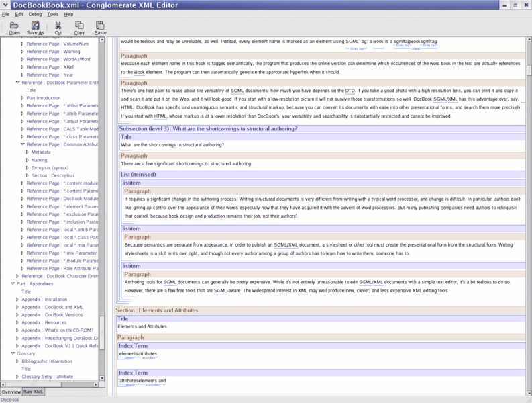Click tree scroll-down arrow button

click(x=102, y=378)
